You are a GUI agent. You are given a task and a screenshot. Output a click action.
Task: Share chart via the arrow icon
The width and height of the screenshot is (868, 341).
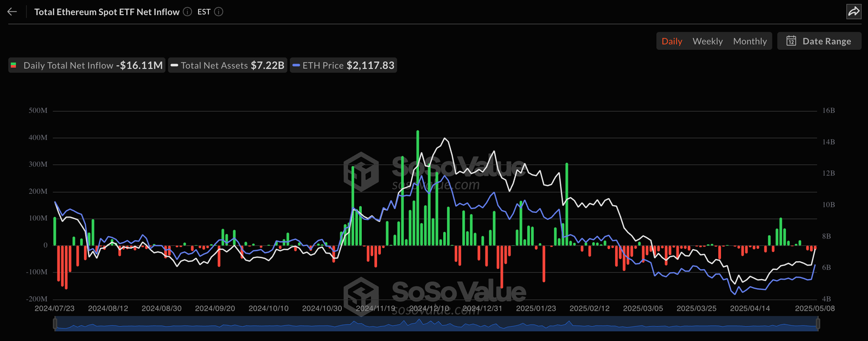click(854, 11)
